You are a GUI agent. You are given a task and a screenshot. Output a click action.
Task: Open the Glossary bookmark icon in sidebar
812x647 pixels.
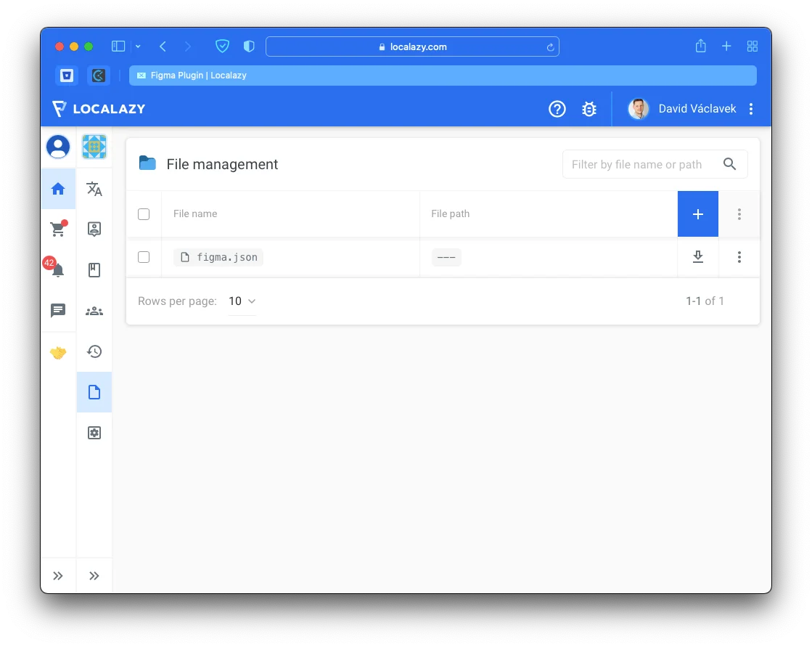point(94,269)
